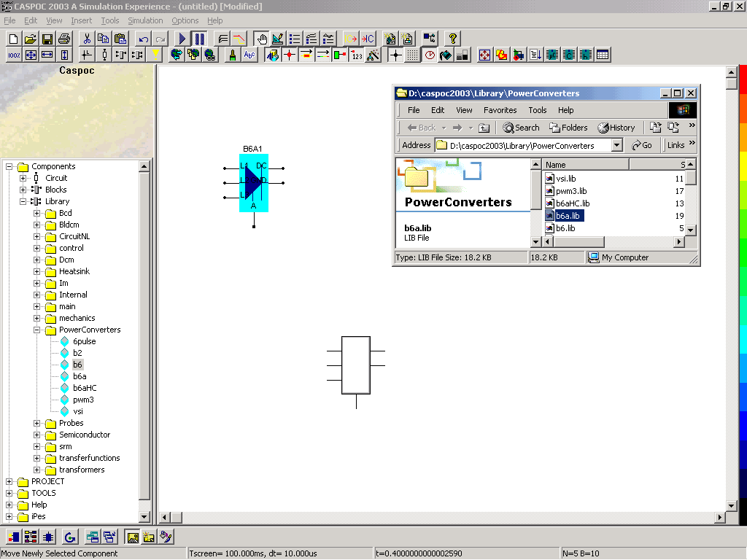Viewport: 747px width, 560px height.
Task: Open the Insert menu
Action: pos(82,20)
